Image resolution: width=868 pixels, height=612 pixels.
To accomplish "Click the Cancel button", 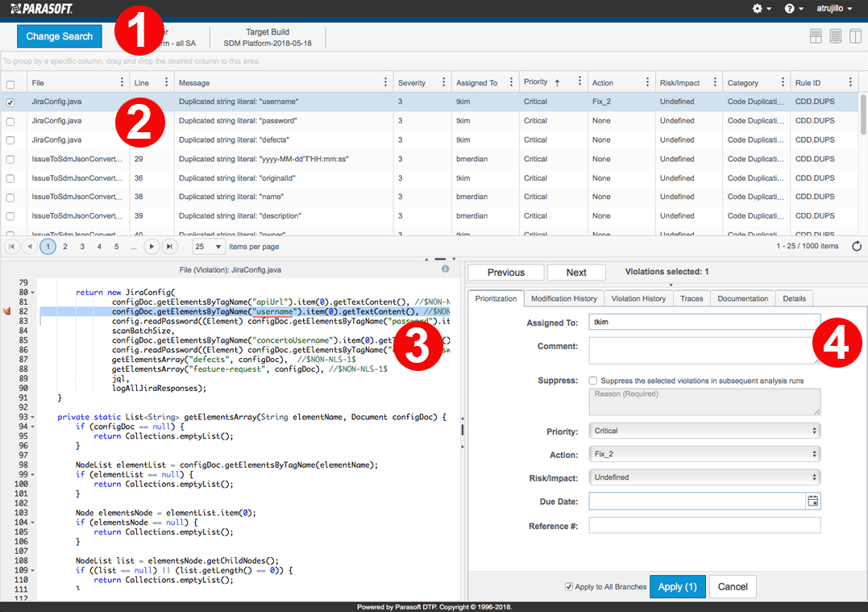I will pos(733,587).
